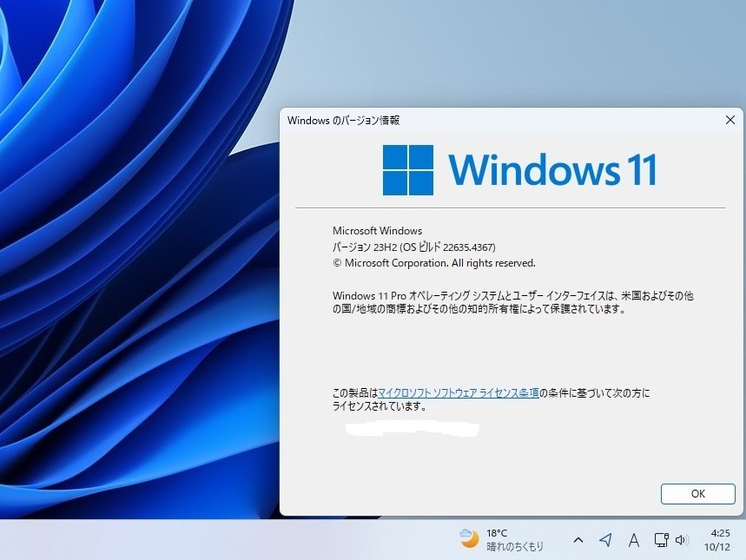Click the Windows 11 heading text
746x560 pixels.
click(552, 169)
